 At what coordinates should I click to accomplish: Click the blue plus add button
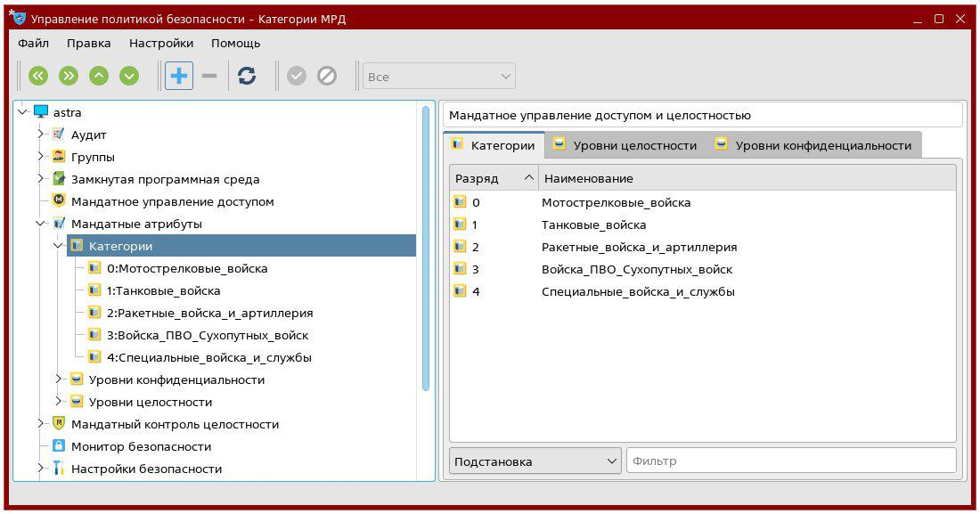pos(179,77)
